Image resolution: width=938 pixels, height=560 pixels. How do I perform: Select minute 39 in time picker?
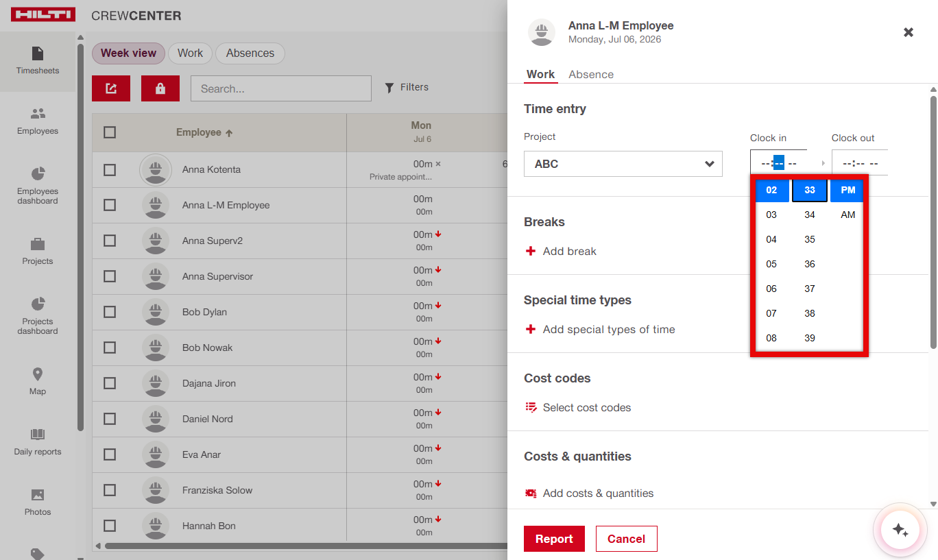[810, 338]
